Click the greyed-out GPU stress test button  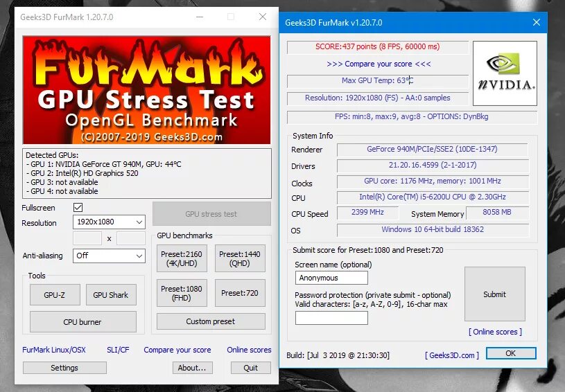(211, 214)
